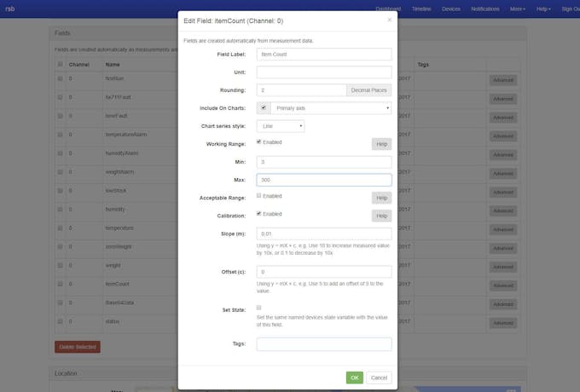Viewport: 580px width, 392px height.
Task: Open Help for Acceptable Range
Action: coord(381,198)
